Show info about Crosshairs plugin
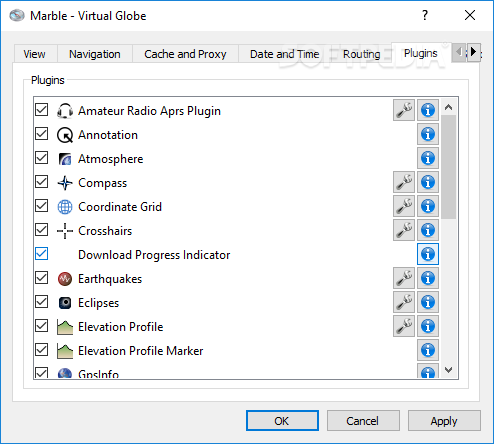The width and height of the screenshot is (494, 444). tap(428, 230)
